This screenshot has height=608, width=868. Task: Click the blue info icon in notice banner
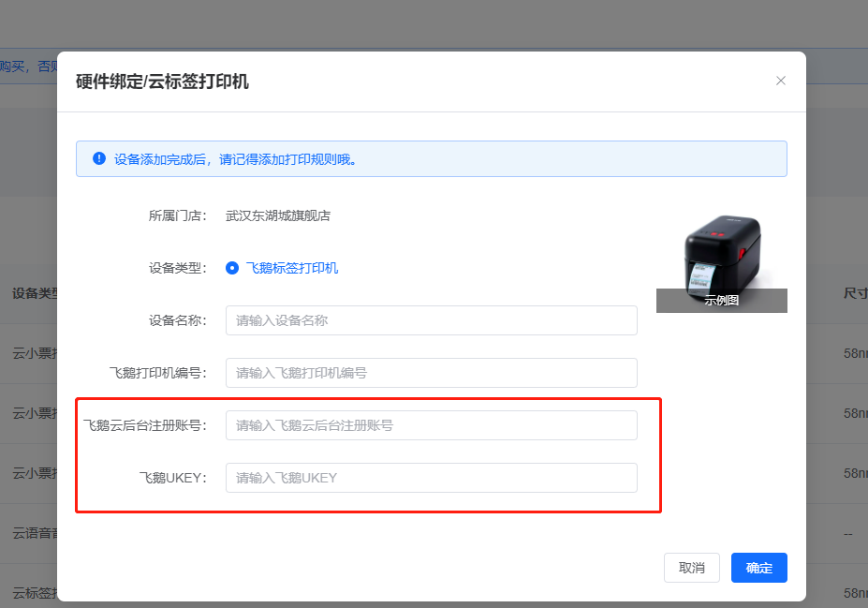(x=99, y=159)
